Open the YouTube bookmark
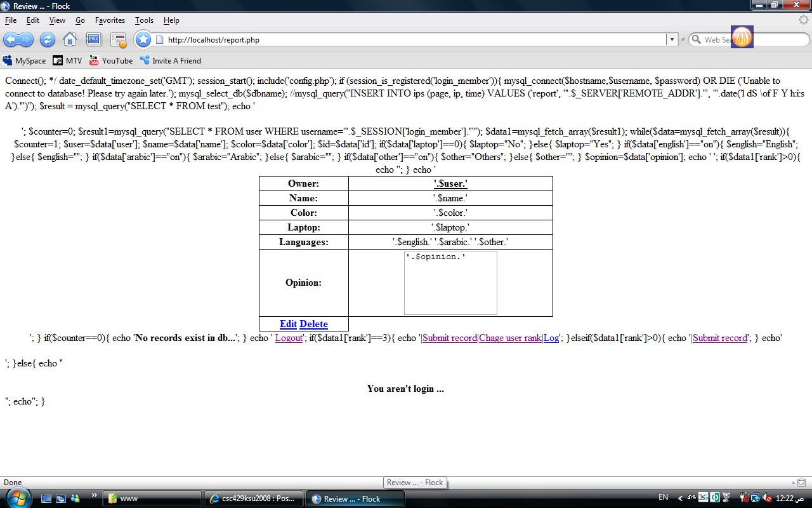The height and width of the screenshot is (508, 812). (x=111, y=61)
